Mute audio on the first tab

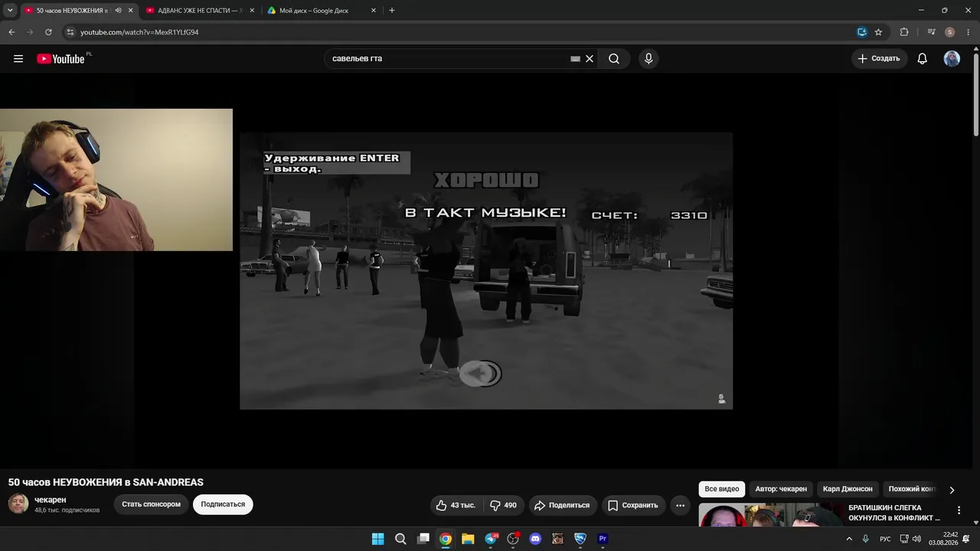[118, 11]
